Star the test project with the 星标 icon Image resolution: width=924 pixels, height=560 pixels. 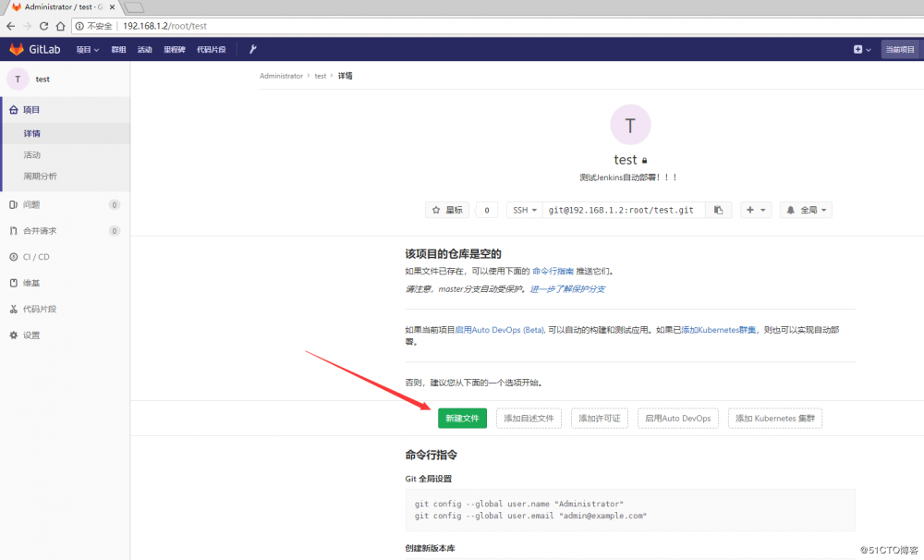click(x=447, y=210)
